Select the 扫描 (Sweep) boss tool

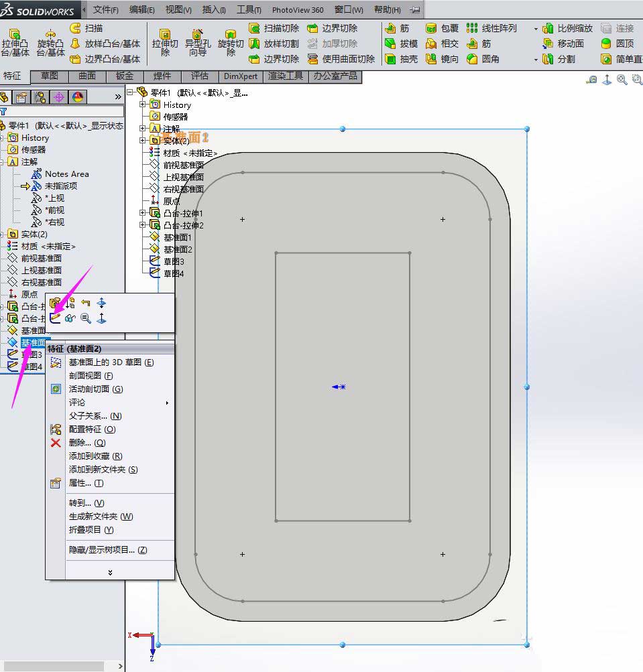[x=86, y=28]
